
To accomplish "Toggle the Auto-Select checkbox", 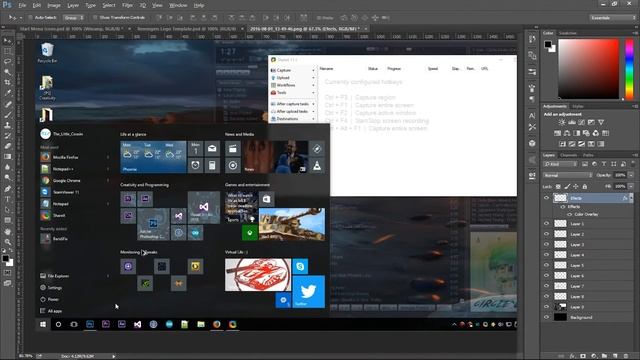I will 30,18.
